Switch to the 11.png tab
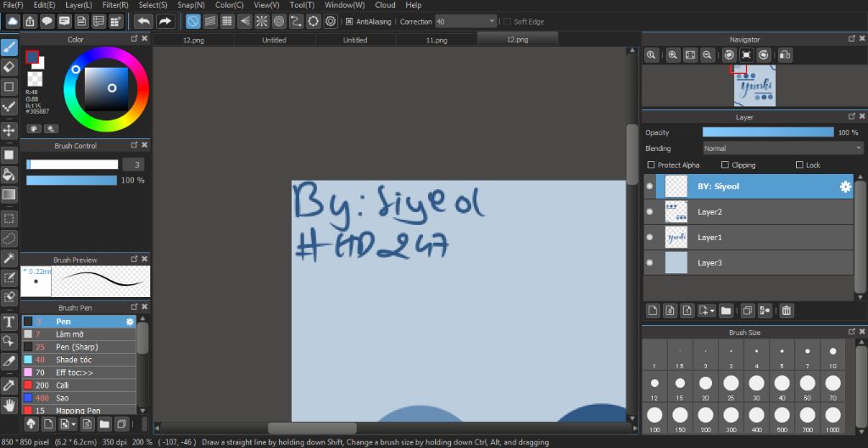This screenshot has height=448, width=868. pyautogui.click(x=437, y=40)
